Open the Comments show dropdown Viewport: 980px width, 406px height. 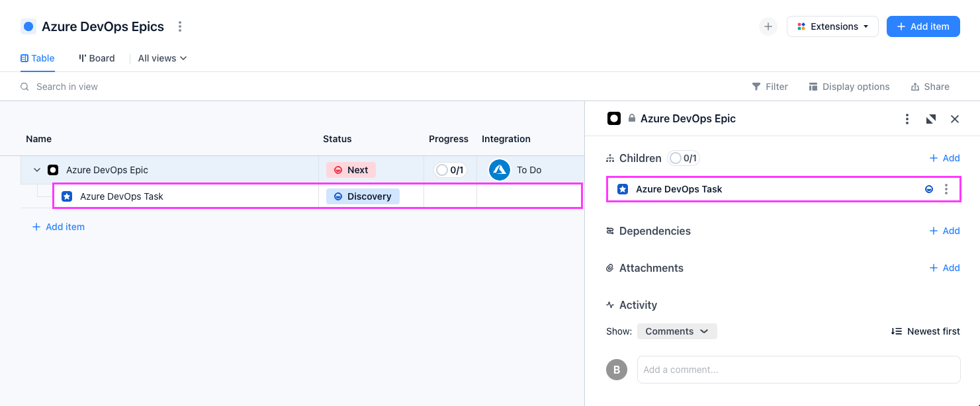(677, 331)
